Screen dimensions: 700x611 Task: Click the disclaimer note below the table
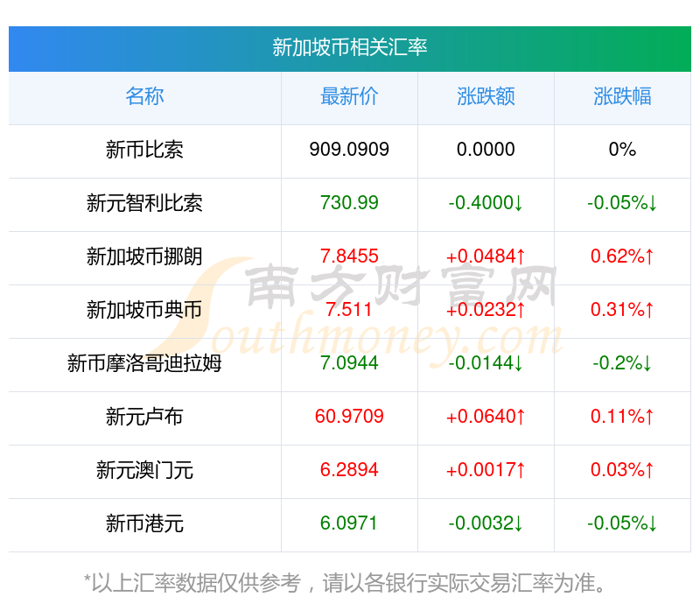pos(345,583)
